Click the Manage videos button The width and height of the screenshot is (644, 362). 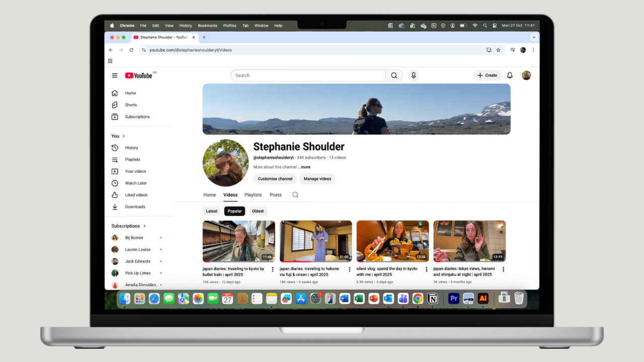[x=317, y=179]
